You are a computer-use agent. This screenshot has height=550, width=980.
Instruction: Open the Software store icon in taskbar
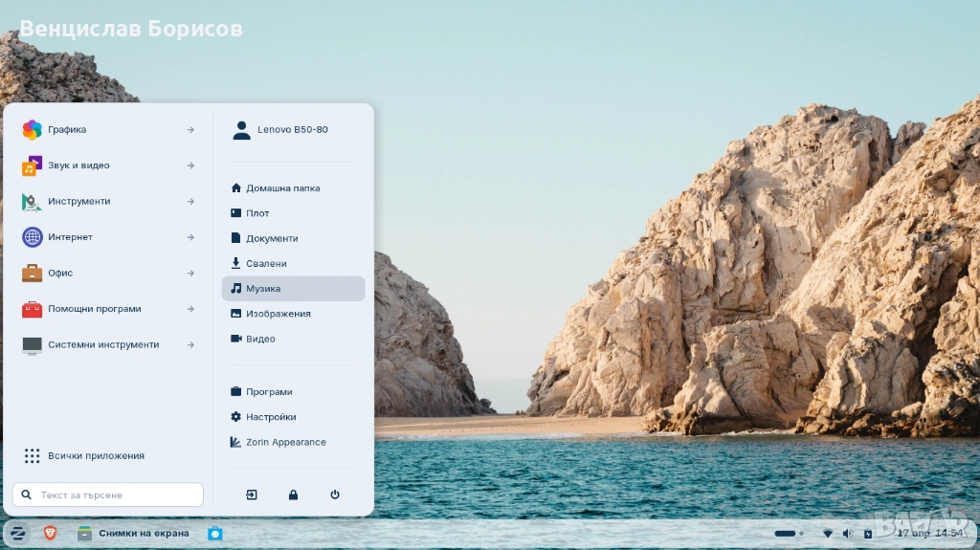pos(215,533)
